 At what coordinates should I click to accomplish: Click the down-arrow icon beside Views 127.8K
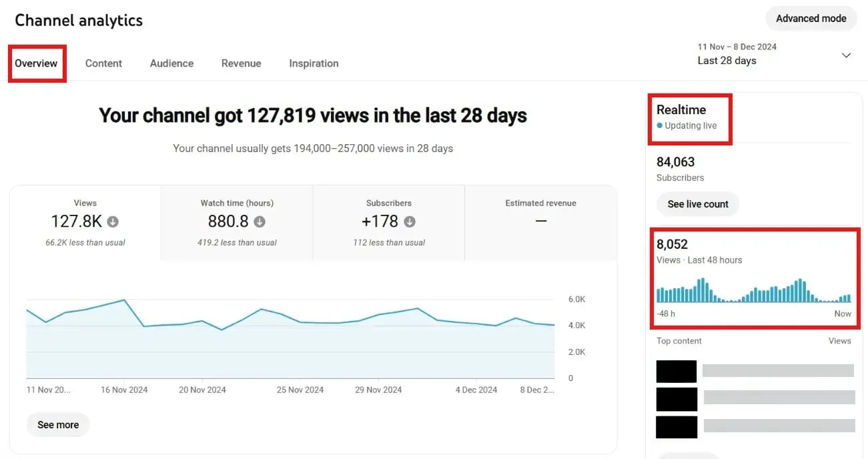(113, 221)
